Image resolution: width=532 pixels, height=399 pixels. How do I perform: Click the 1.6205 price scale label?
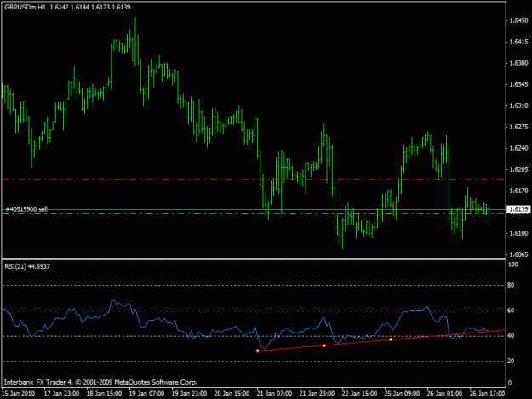click(518, 169)
